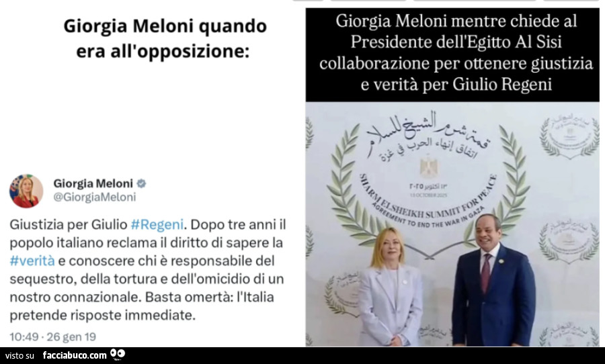Click the blue verified badge icon
This screenshot has width=605, height=364.
click(x=142, y=183)
